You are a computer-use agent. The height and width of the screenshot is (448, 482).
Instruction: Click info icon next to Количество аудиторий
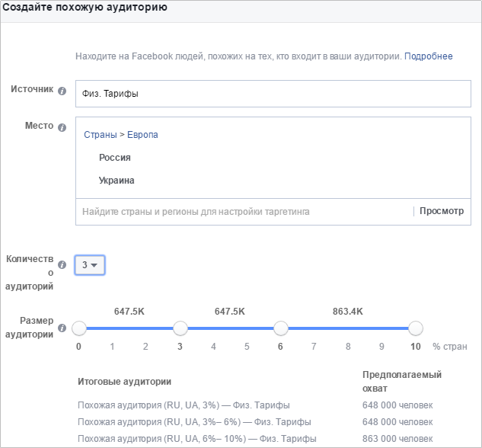tap(62, 265)
